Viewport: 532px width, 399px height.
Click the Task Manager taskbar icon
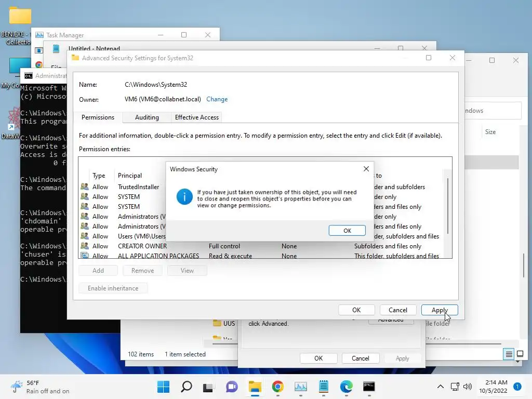301,387
